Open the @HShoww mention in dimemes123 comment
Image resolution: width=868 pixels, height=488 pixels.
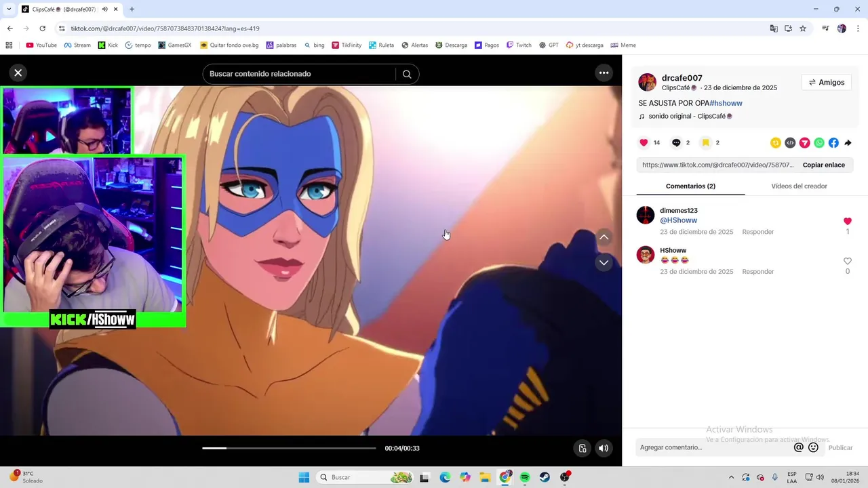click(678, 220)
